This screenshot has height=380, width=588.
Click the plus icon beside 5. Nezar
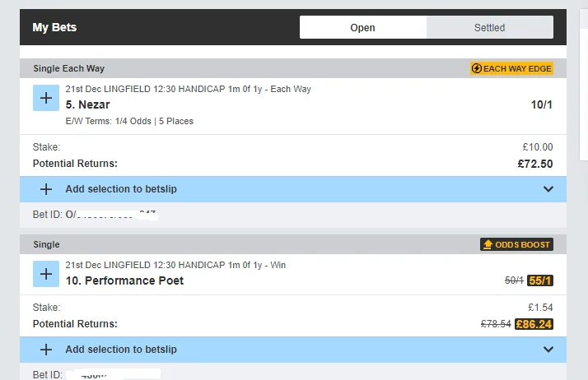[46, 98]
